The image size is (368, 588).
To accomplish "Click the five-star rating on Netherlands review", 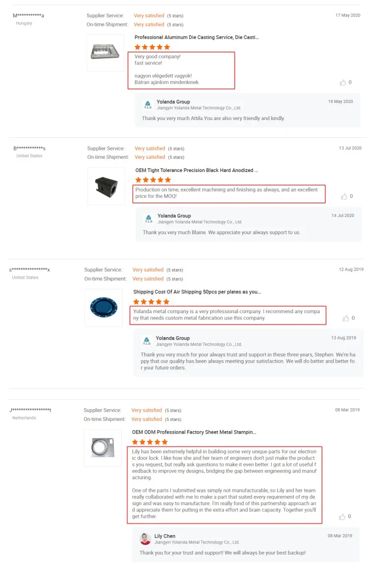I will pos(150,442).
